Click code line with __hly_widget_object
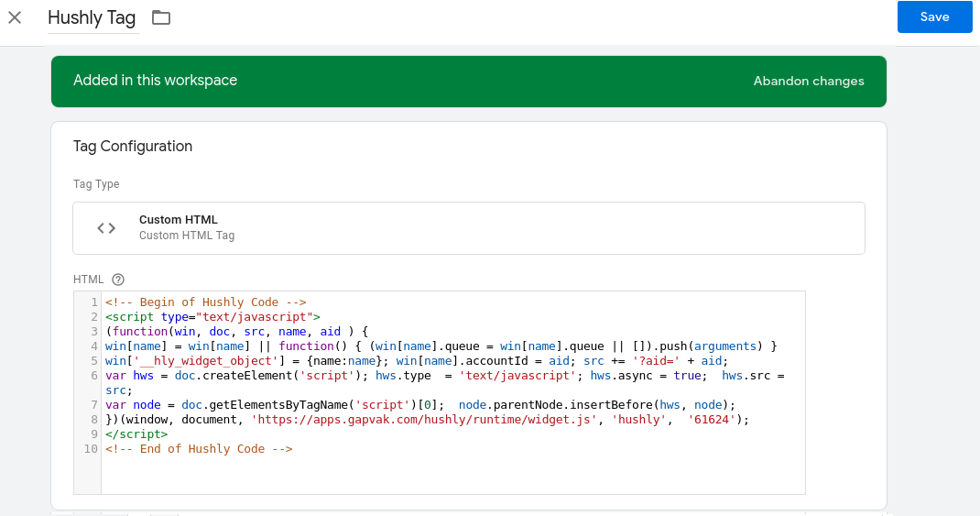The image size is (980, 516). (417, 361)
